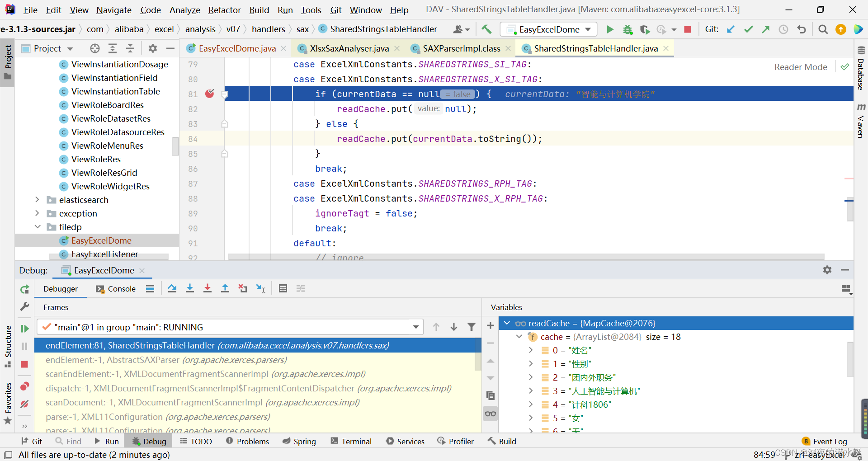Click editor vertical scrollbar thumb

pyautogui.click(x=850, y=210)
